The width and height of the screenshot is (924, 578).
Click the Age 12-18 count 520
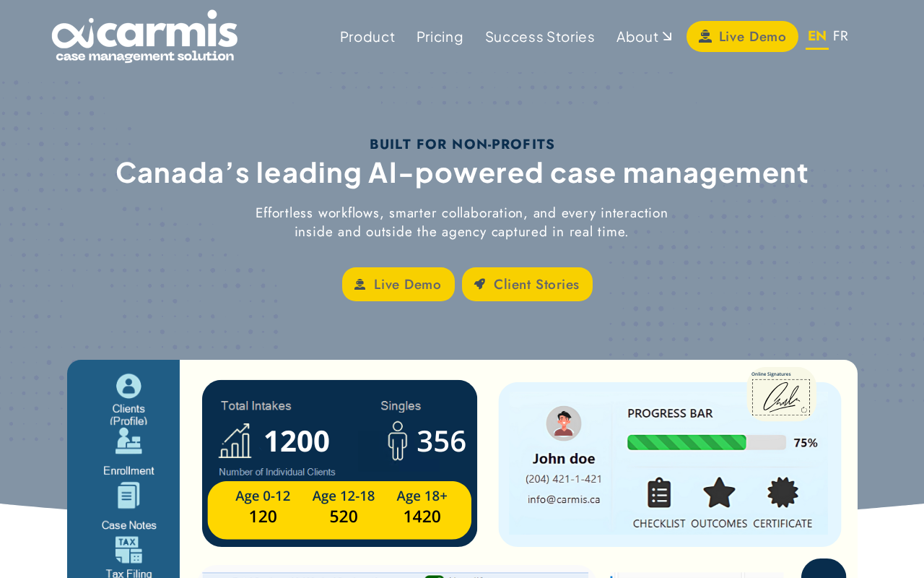click(x=344, y=517)
